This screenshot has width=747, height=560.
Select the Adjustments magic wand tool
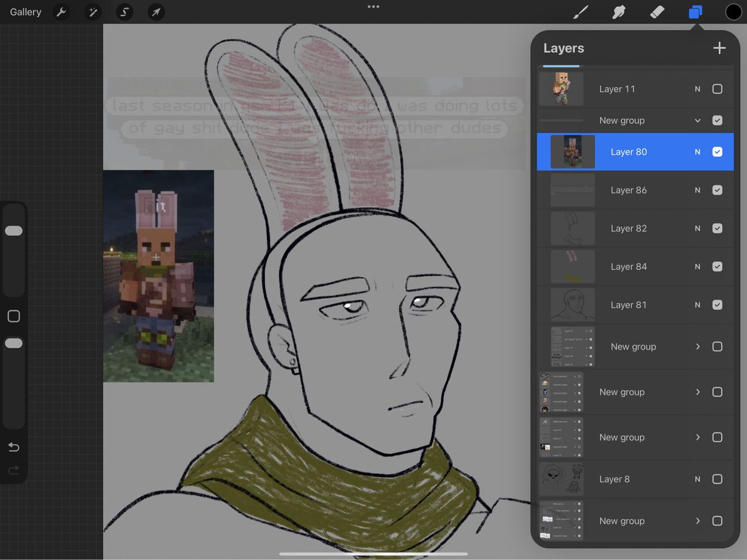(93, 12)
